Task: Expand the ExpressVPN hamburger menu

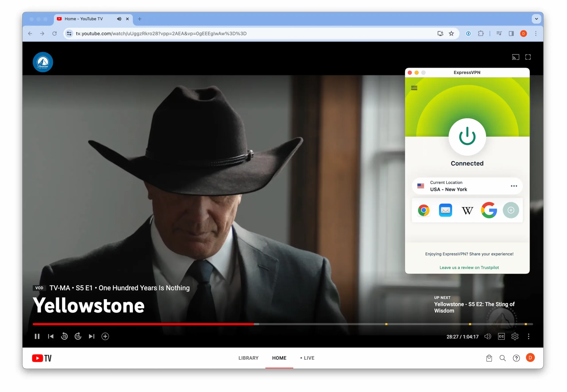Action: point(414,88)
